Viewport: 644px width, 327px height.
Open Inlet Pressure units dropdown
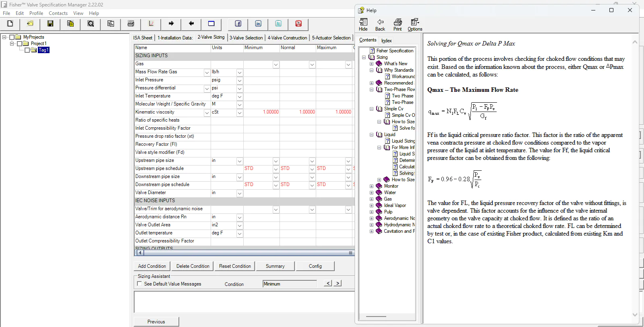click(240, 81)
